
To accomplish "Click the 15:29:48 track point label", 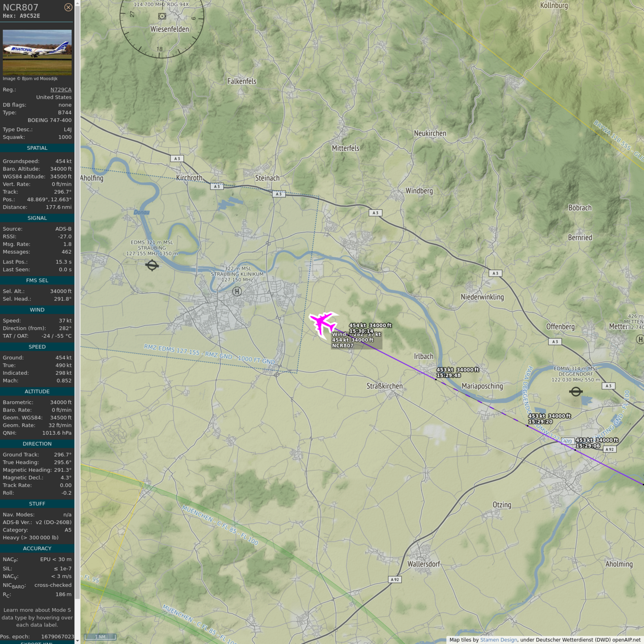I will pos(449,376).
